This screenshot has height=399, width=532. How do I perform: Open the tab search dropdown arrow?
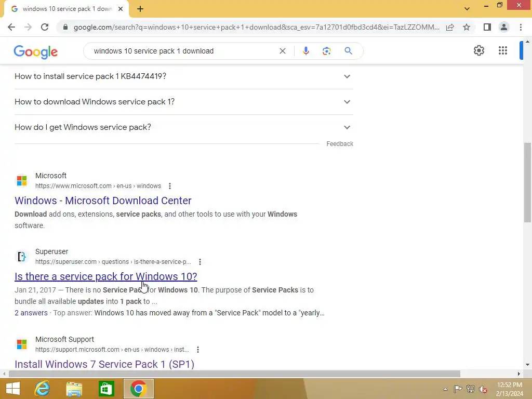(467, 9)
